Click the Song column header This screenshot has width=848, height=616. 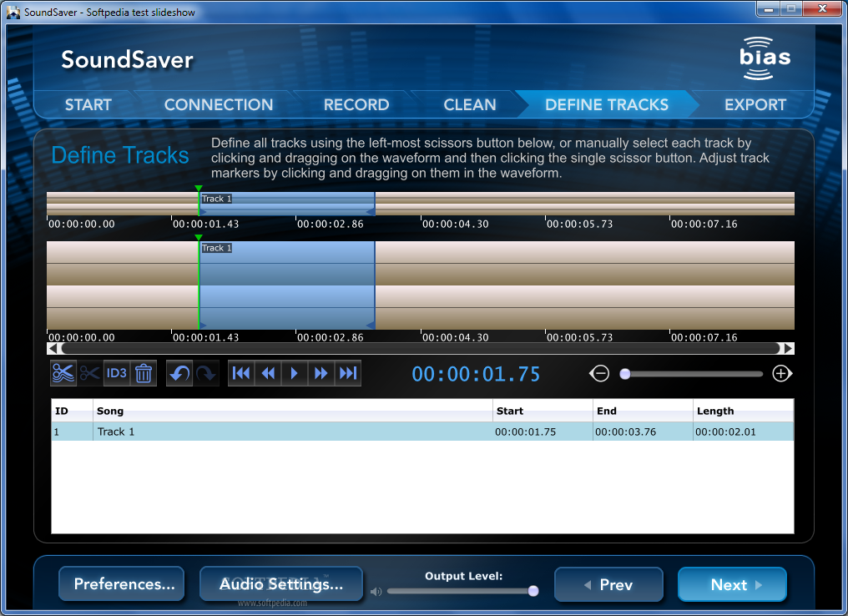click(293, 411)
